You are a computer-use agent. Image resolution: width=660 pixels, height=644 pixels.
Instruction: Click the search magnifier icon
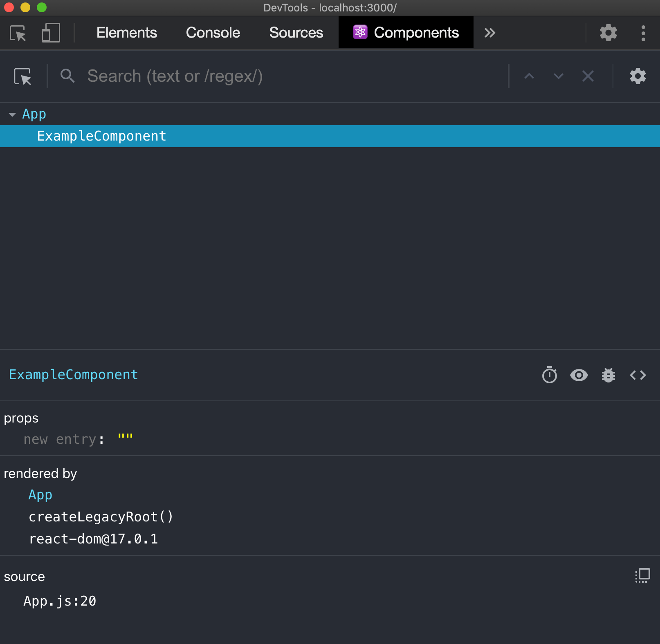(x=68, y=76)
